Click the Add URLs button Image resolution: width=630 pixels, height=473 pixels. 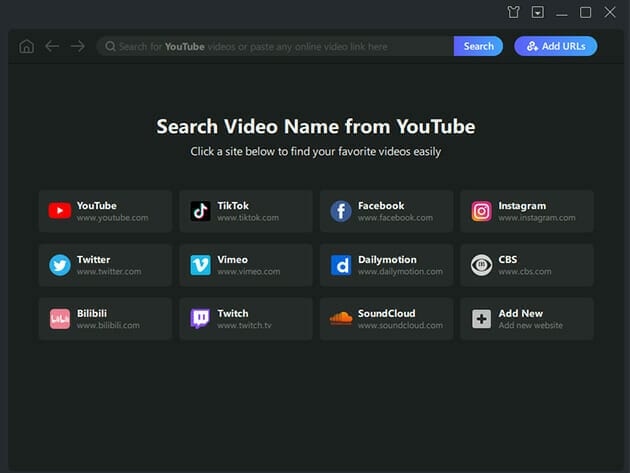(555, 46)
